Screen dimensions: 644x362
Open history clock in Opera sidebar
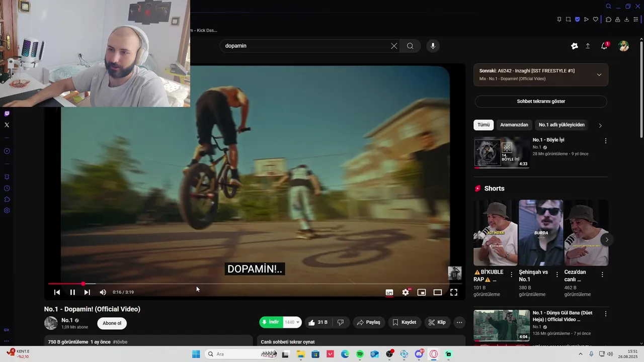pyautogui.click(x=7, y=188)
